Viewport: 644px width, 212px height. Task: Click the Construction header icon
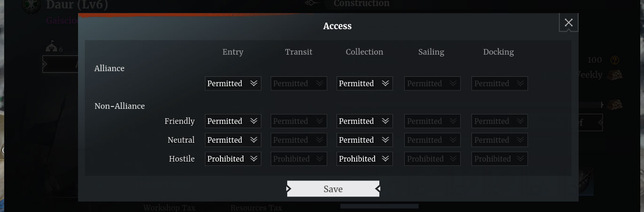[x=314, y=4]
